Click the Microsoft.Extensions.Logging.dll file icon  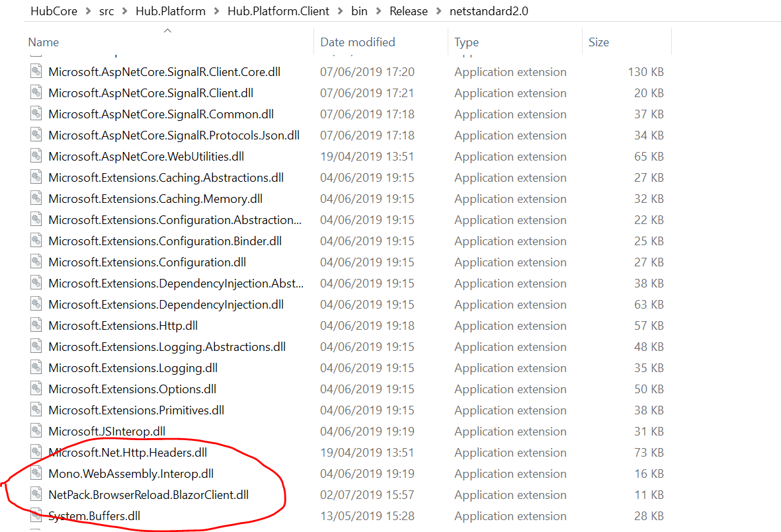[36, 367]
